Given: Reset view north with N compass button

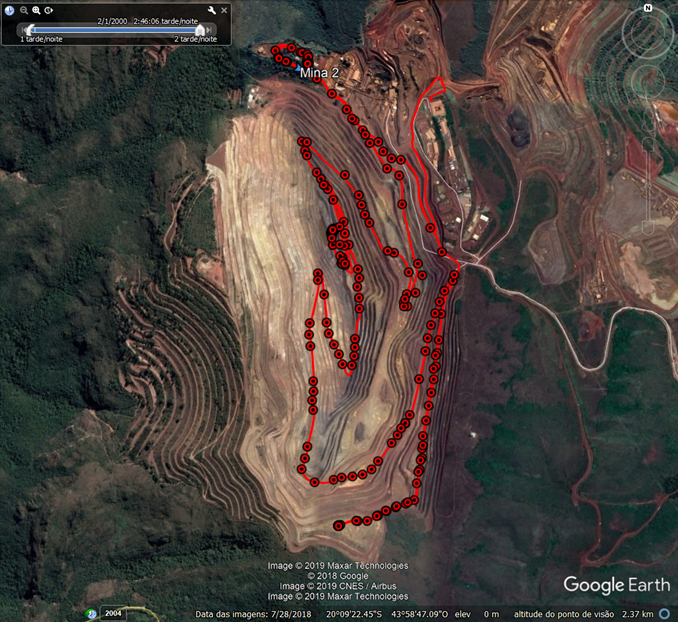Looking at the screenshot, I should [x=648, y=8].
